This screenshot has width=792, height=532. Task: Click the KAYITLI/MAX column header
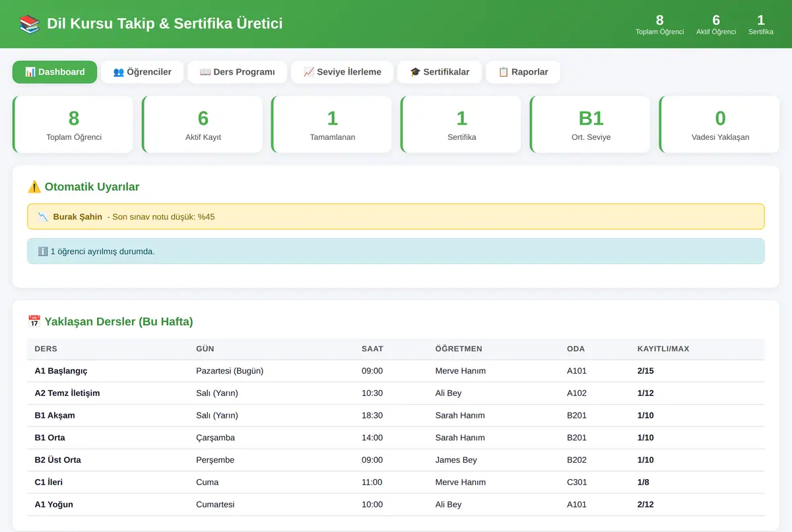click(x=663, y=349)
